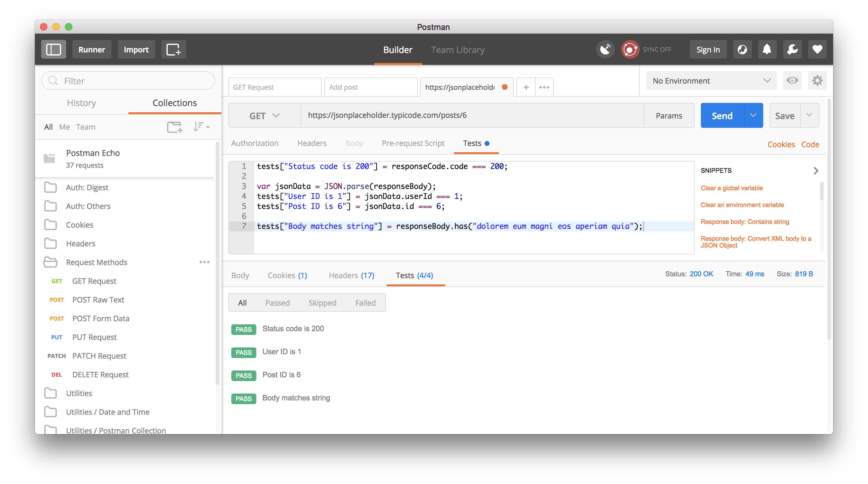Open the Authorization request tab

point(255,143)
